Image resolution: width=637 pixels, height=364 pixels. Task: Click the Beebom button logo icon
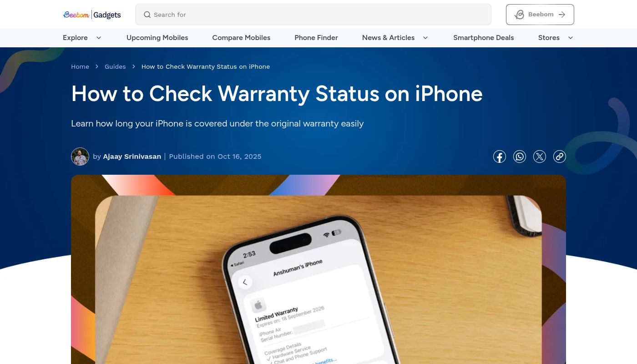click(519, 15)
